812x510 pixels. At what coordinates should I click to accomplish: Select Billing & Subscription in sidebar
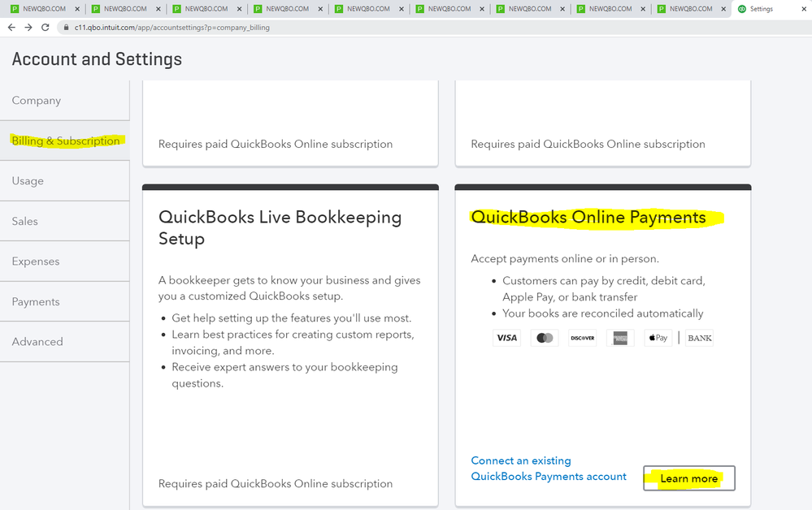(x=65, y=140)
